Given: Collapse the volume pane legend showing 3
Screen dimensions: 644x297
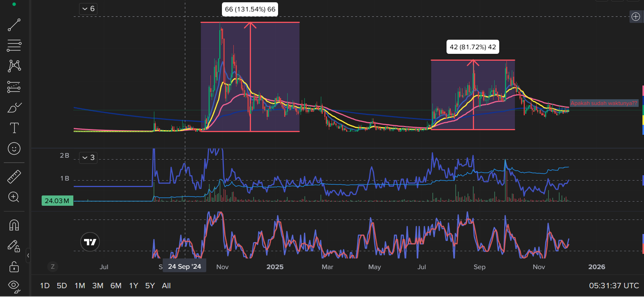Looking at the screenshot, I should pyautogui.click(x=88, y=158).
